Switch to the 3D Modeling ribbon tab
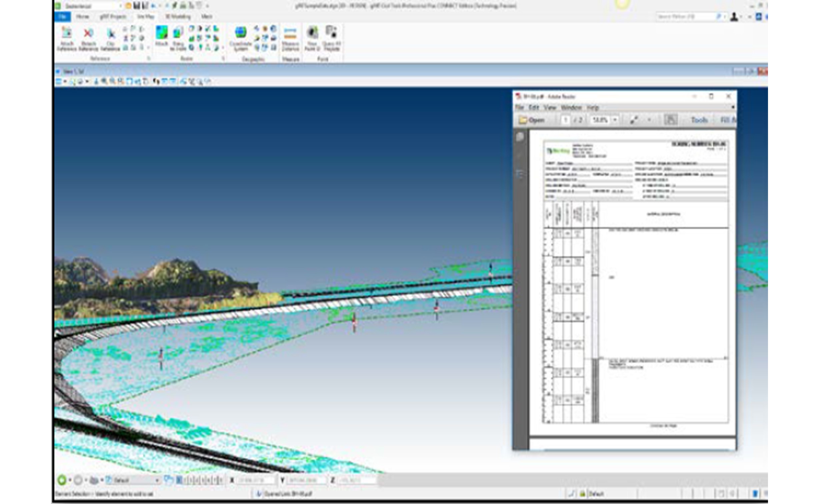This screenshot has width=819, height=504. pyautogui.click(x=178, y=16)
